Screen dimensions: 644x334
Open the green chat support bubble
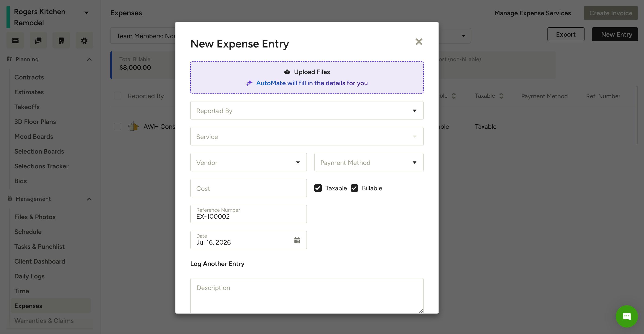click(x=626, y=316)
